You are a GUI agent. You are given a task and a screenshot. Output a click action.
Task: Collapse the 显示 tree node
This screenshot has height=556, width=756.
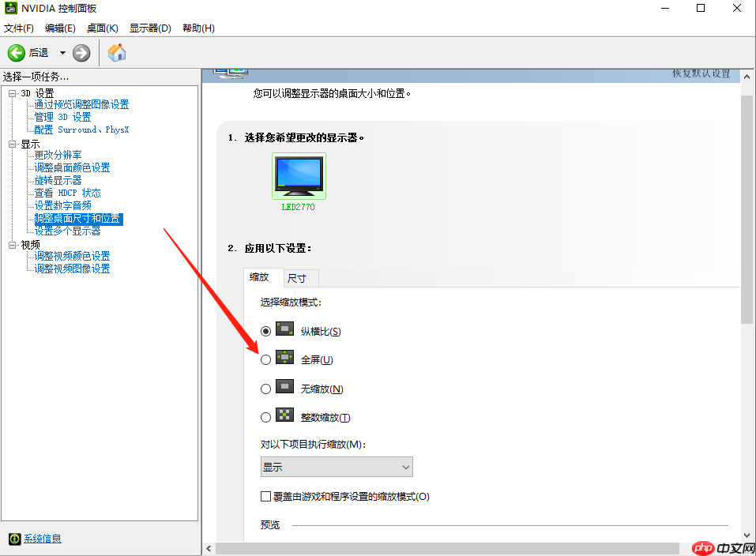(12, 144)
